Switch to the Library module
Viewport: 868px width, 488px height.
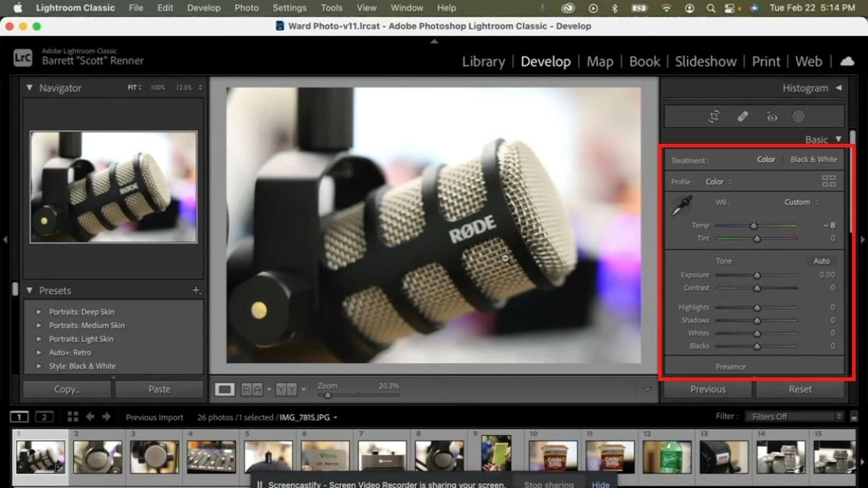tap(483, 61)
